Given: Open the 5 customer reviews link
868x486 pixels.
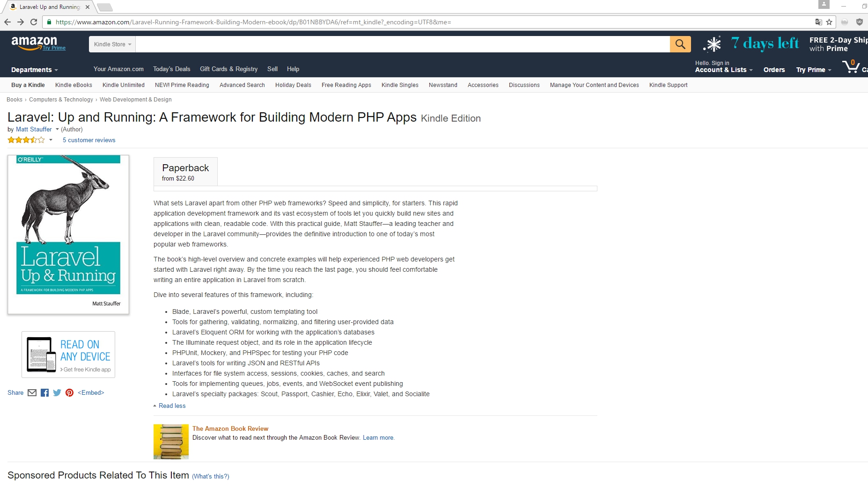Looking at the screenshot, I should [89, 140].
